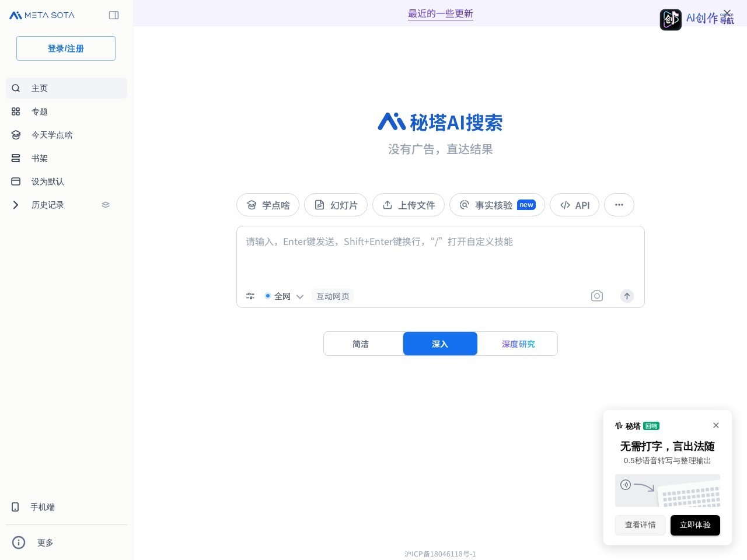Viewport: 747px width, 560px height.
Task: Click the 立即体验 button
Action: pyautogui.click(x=695, y=525)
